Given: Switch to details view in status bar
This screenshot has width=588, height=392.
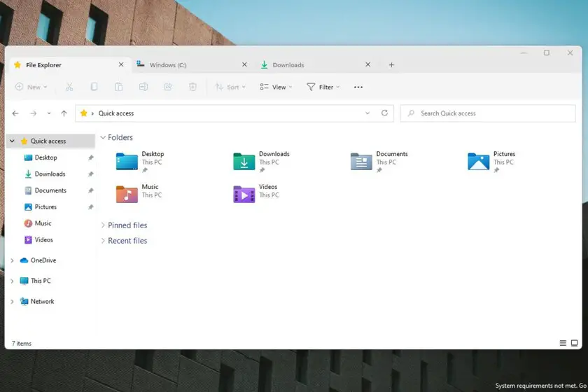Looking at the screenshot, I should [x=563, y=343].
